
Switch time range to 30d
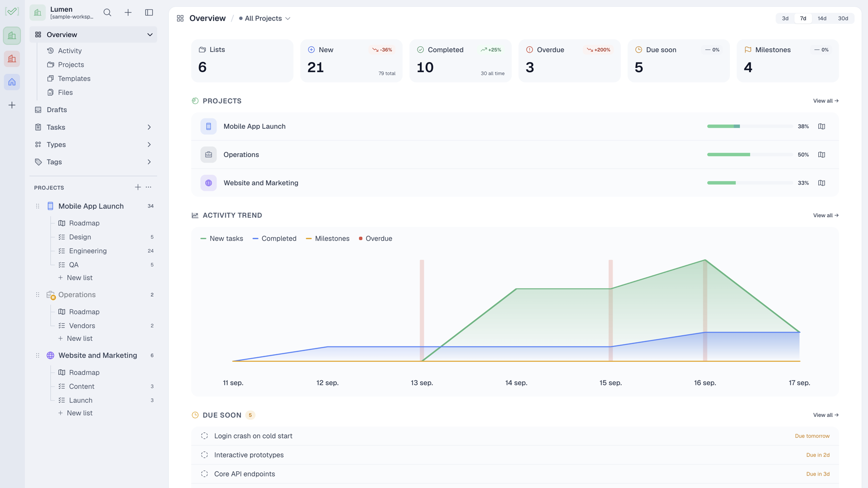coord(843,19)
